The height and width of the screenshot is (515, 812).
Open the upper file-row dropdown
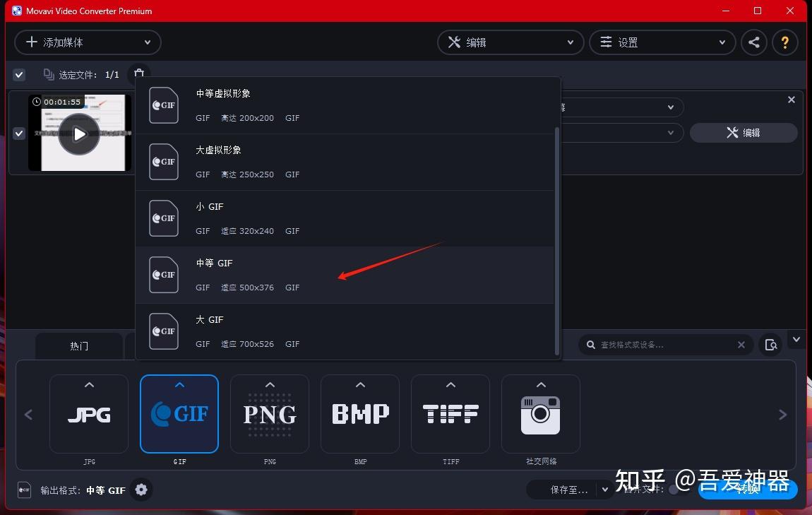tap(671, 107)
